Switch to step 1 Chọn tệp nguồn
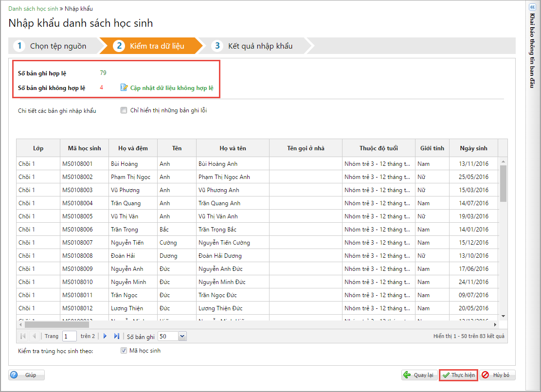 tap(54, 46)
